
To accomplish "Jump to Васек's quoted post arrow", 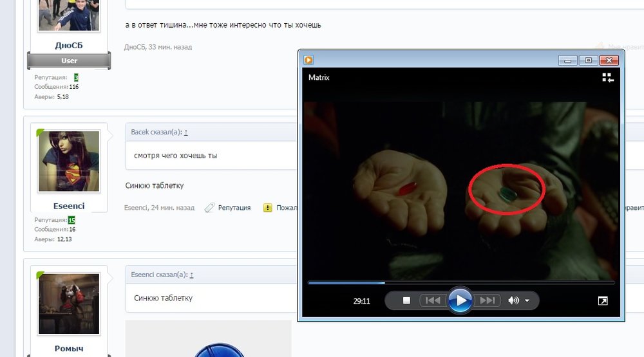I will (186, 132).
